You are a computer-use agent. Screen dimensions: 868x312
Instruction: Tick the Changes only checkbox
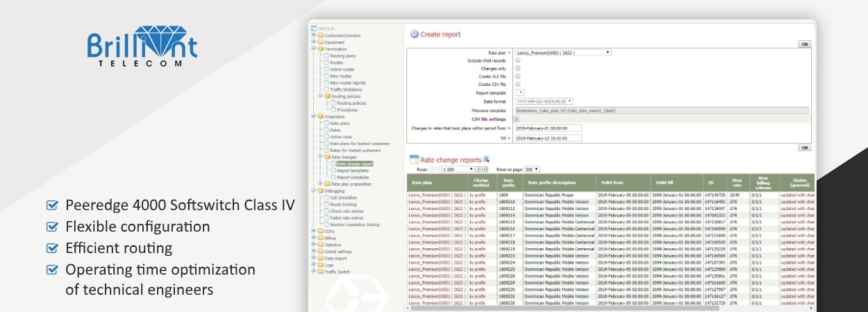(517, 69)
